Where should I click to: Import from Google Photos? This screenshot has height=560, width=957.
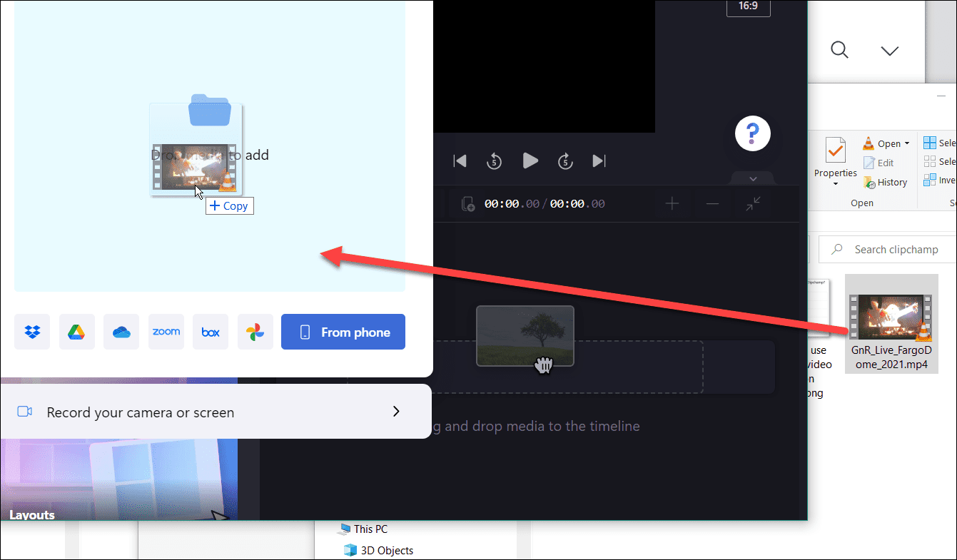255,332
